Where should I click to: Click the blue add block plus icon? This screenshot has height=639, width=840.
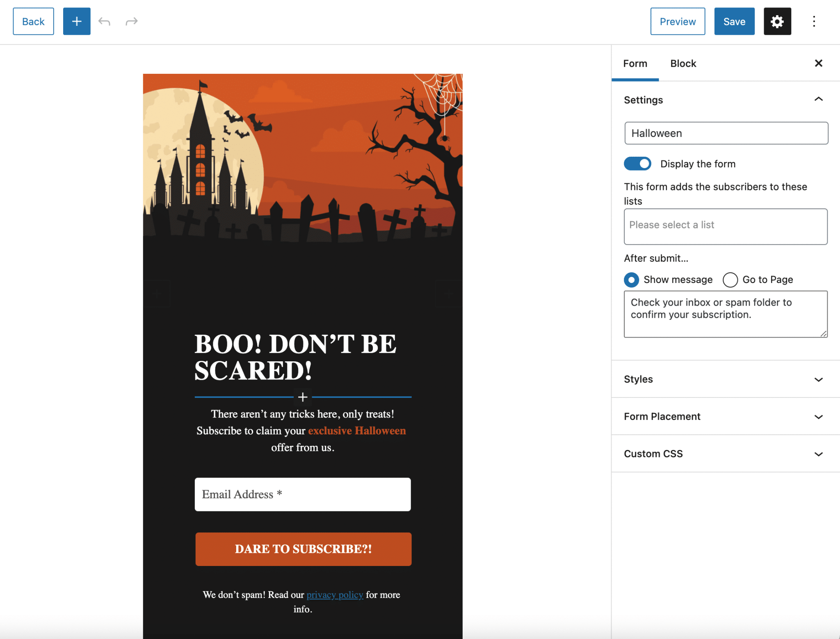pyautogui.click(x=77, y=21)
